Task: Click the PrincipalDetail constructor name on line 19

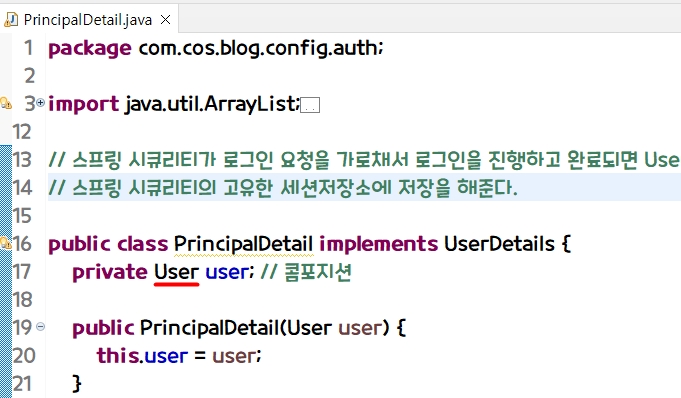Action: pyautogui.click(x=209, y=328)
